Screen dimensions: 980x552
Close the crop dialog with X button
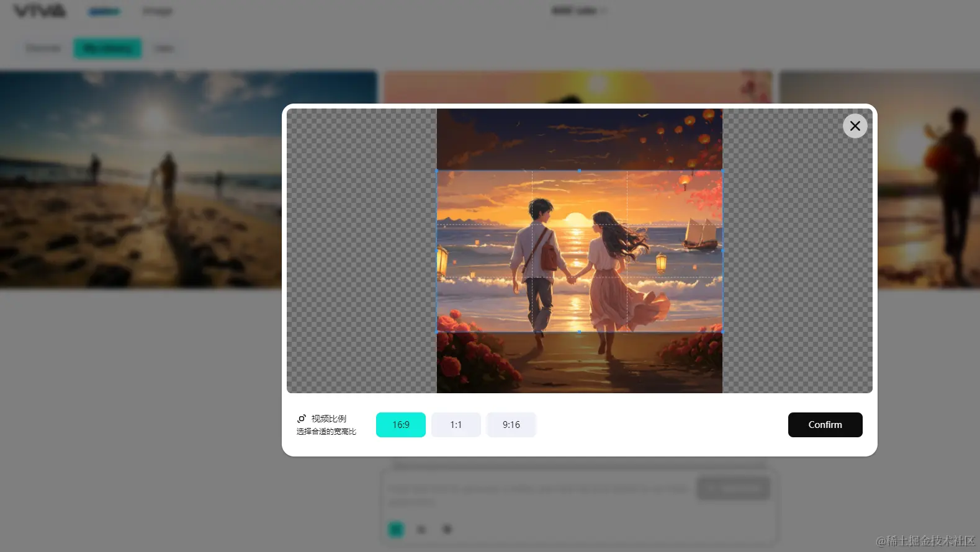click(855, 126)
